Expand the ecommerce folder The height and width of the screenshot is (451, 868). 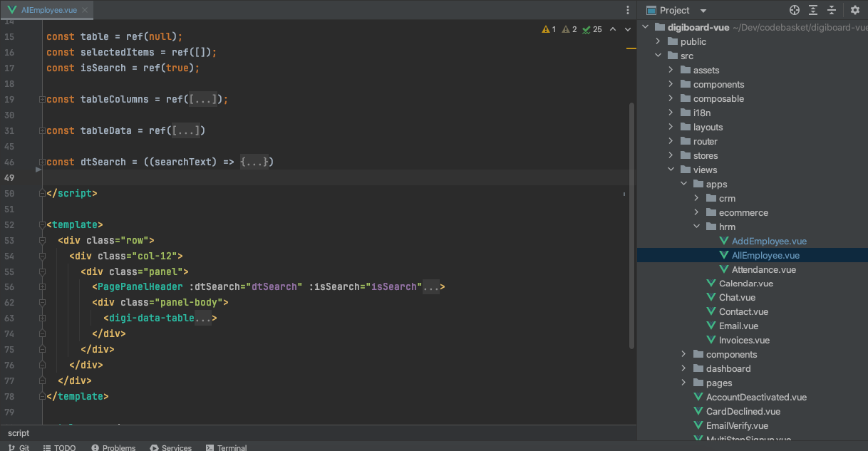pyautogui.click(x=697, y=212)
